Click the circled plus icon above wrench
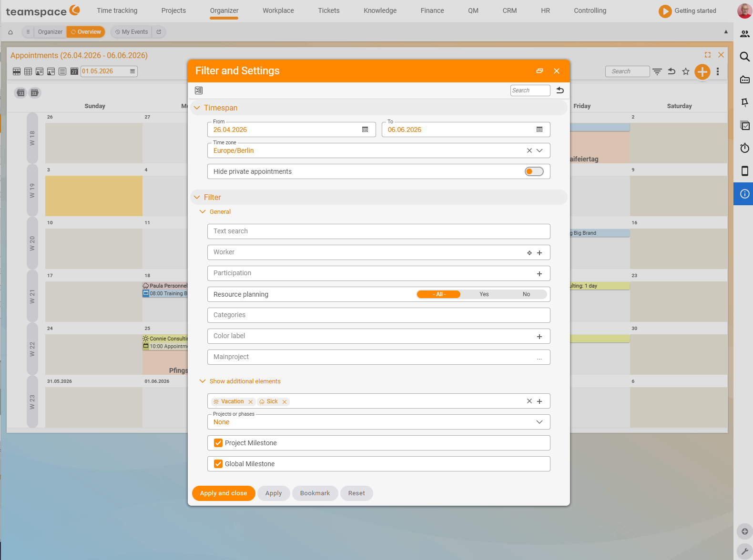The height and width of the screenshot is (560, 753). coord(744,531)
